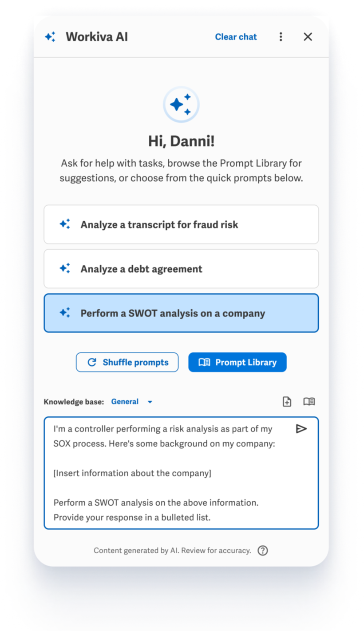Click the sparkle icon on the debt agreement card

[x=65, y=269]
